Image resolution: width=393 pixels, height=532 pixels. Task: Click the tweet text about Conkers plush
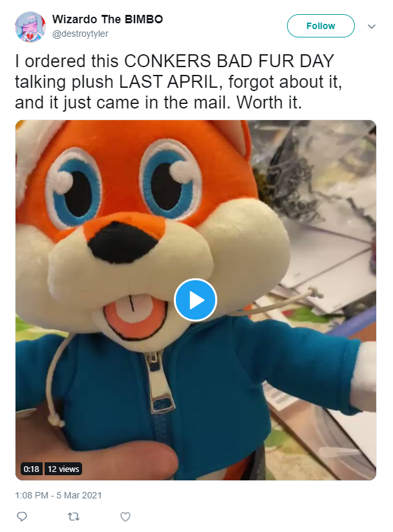click(x=178, y=82)
